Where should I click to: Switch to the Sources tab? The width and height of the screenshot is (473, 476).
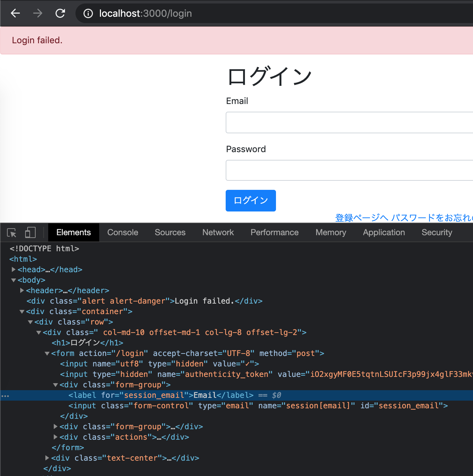point(170,232)
